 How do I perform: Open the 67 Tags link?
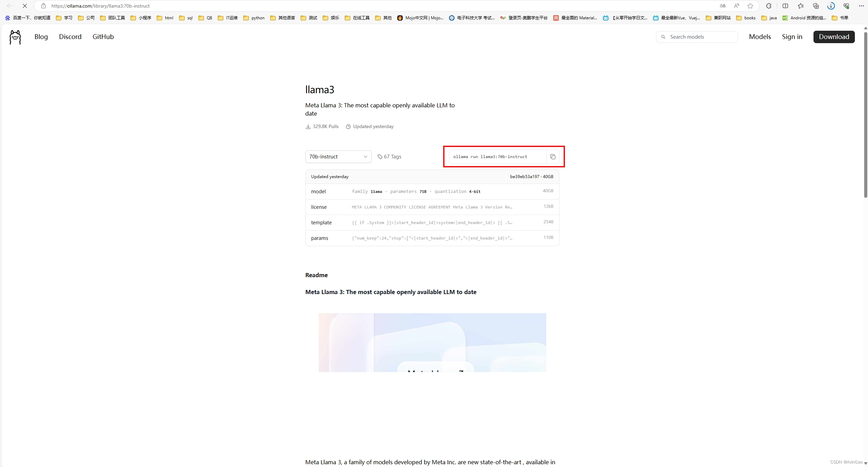point(389,157)
